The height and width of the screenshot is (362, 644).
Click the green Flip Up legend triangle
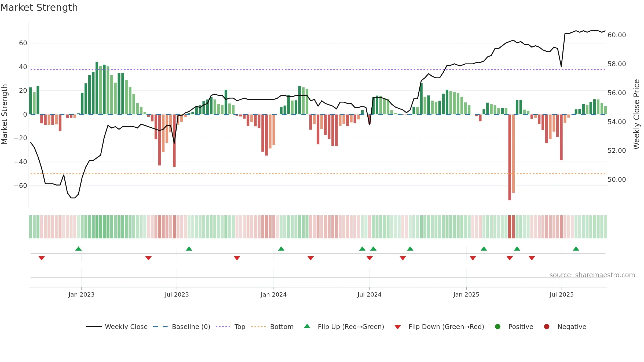click(x=307, y=326)
